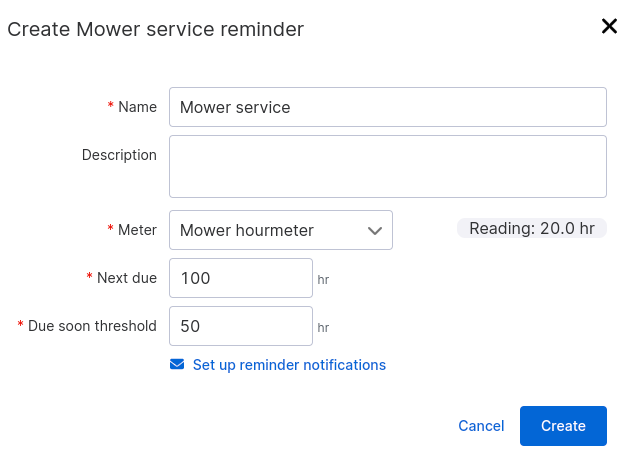Click the Next due label

[x=127, y=278]
